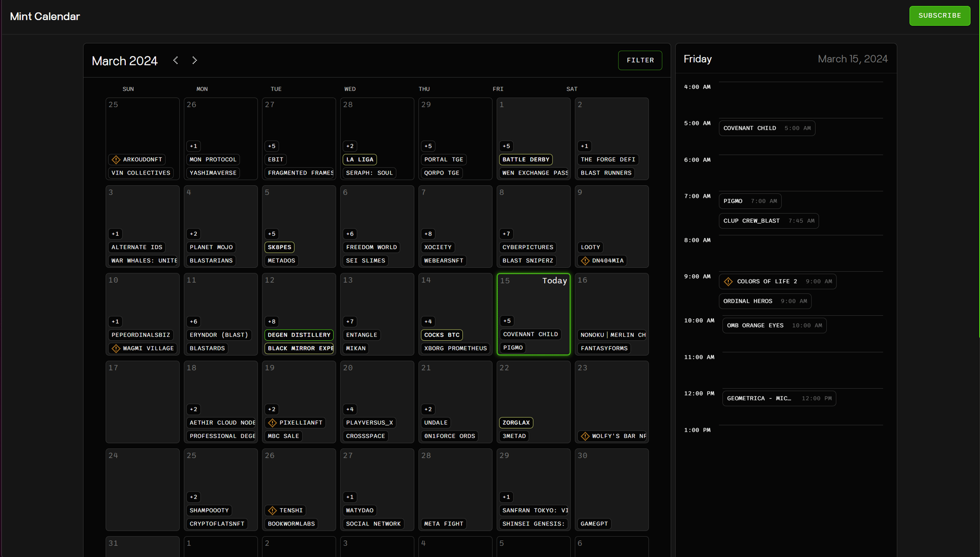Click the featured icon next to WAGMI VILLAGE
Image resolution: width=980 pixels, height=557 pixels.
[116, 348]
